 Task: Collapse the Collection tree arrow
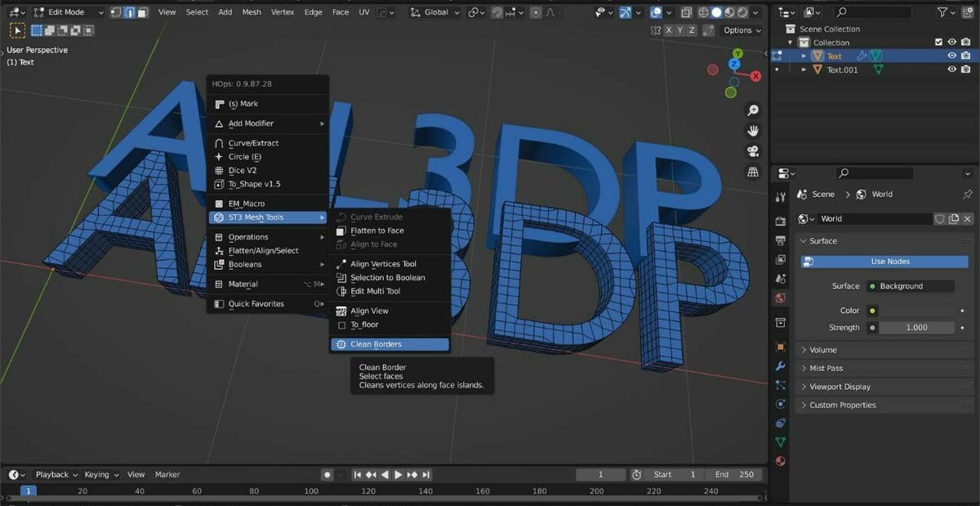click(791, 43)
